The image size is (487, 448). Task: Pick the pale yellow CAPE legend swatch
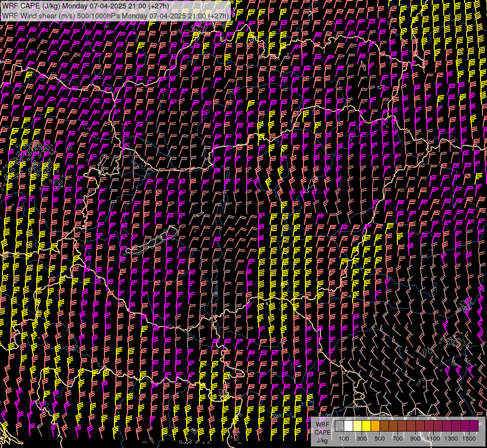pos(358,426)
